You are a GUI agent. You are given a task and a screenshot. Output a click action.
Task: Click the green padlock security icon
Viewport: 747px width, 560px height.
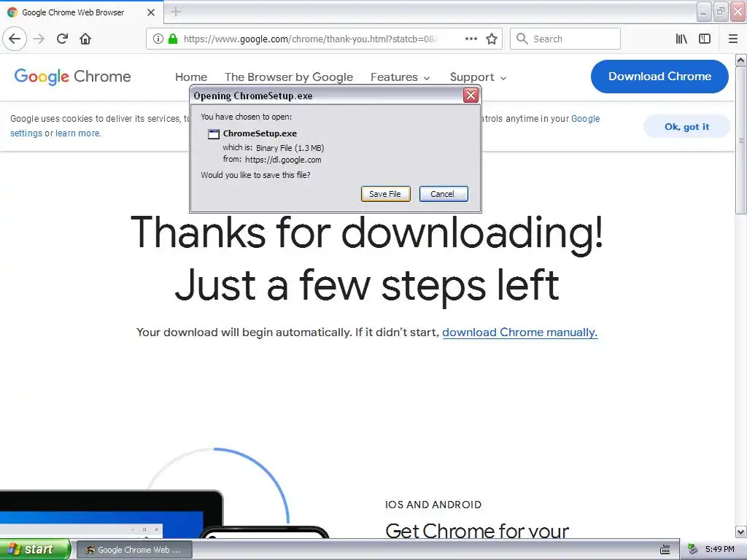tap(173, 39)
